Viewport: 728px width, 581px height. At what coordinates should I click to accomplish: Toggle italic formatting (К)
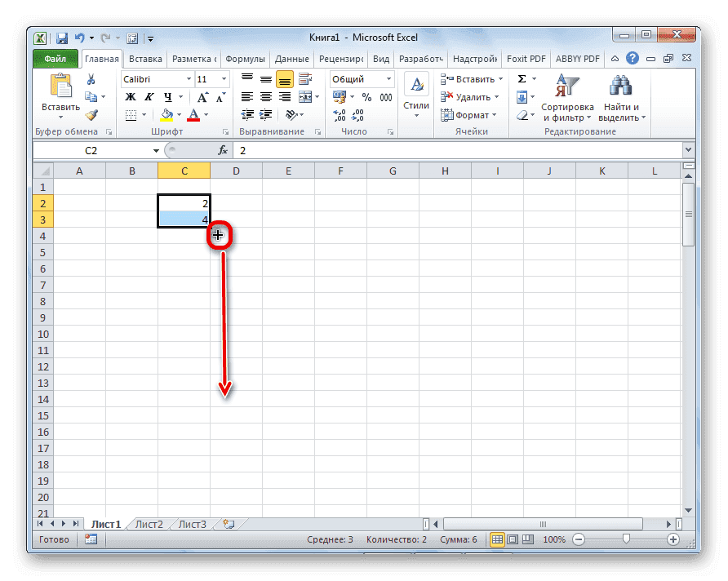click(x=149, y=96)
